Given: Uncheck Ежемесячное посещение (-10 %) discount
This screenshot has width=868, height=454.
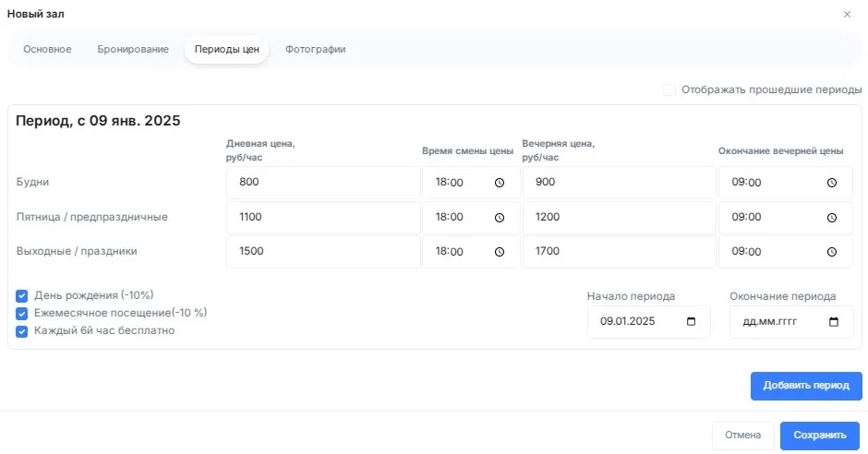Looking at the screenshot, I should [21, 314].
